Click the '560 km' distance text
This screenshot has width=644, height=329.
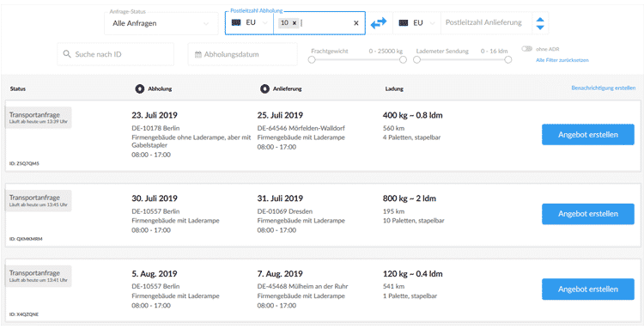394,128
